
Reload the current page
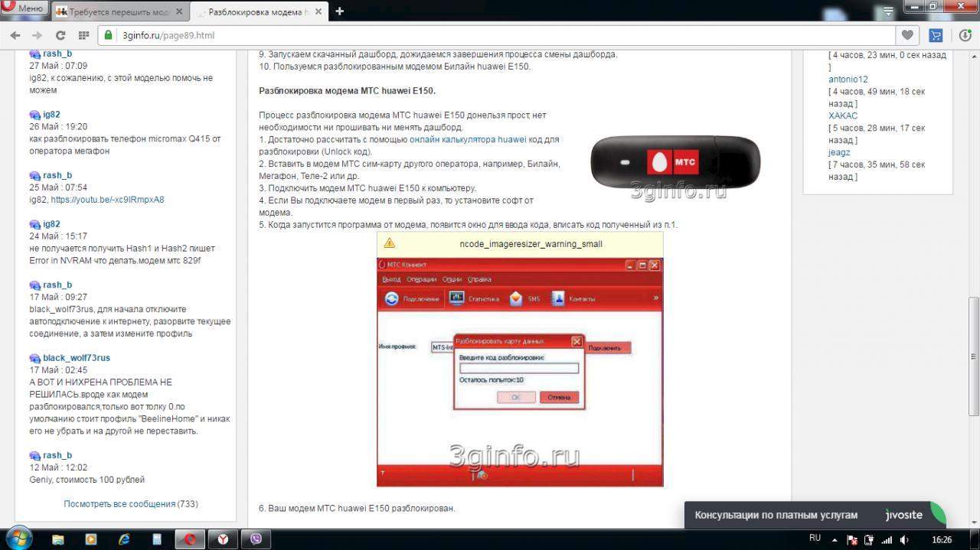(x=60, y=35)
